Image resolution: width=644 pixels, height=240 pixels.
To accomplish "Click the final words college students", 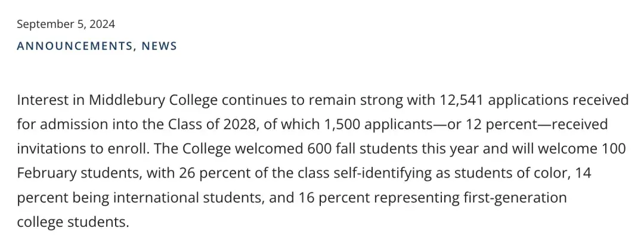I will click(x=72, y=222).
